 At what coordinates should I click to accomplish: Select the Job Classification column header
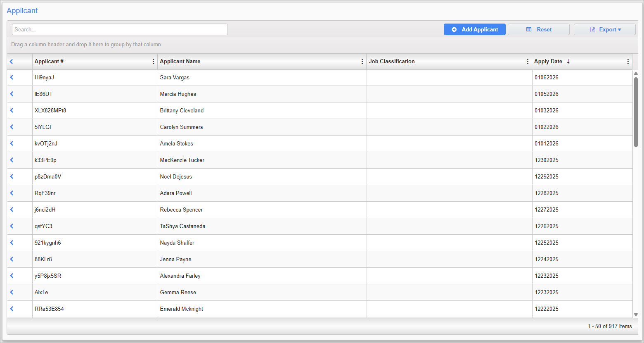tap(392, 61)
